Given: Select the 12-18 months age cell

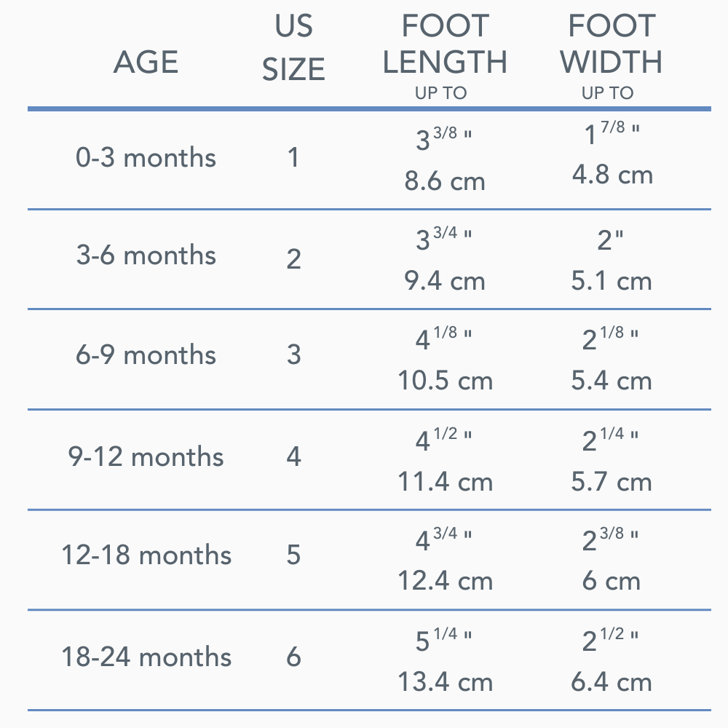Looking at the screenshot, I should 146,555.
